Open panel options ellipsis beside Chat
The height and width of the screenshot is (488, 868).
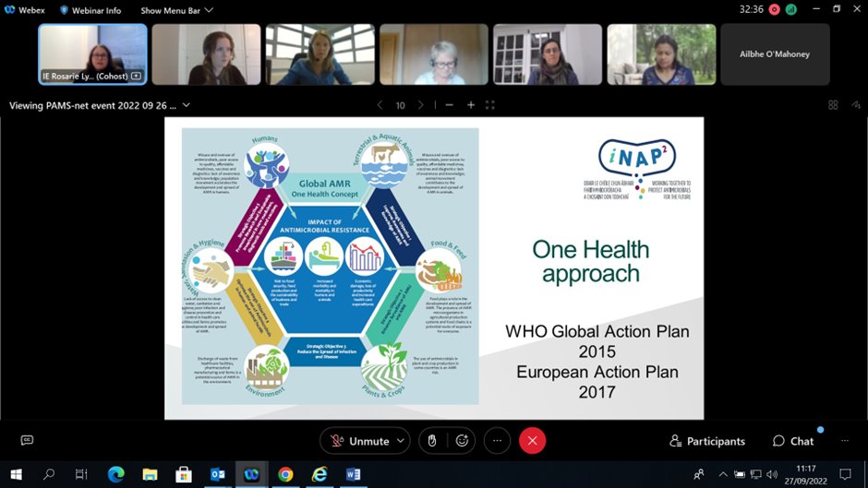pyautogui.click(x=845, y=441)
